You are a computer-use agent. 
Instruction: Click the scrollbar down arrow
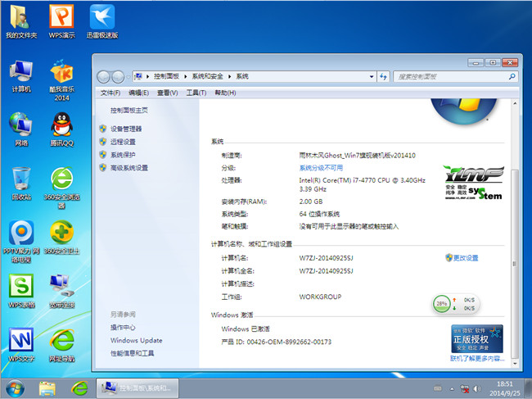pyautogui.click(x=515, y=363)
